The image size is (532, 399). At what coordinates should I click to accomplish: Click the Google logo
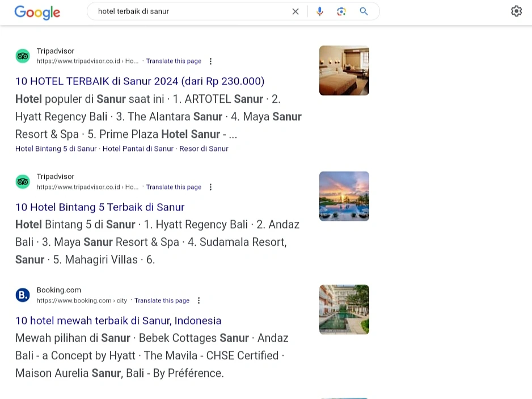pyautogui.click(x=37, y=12)
